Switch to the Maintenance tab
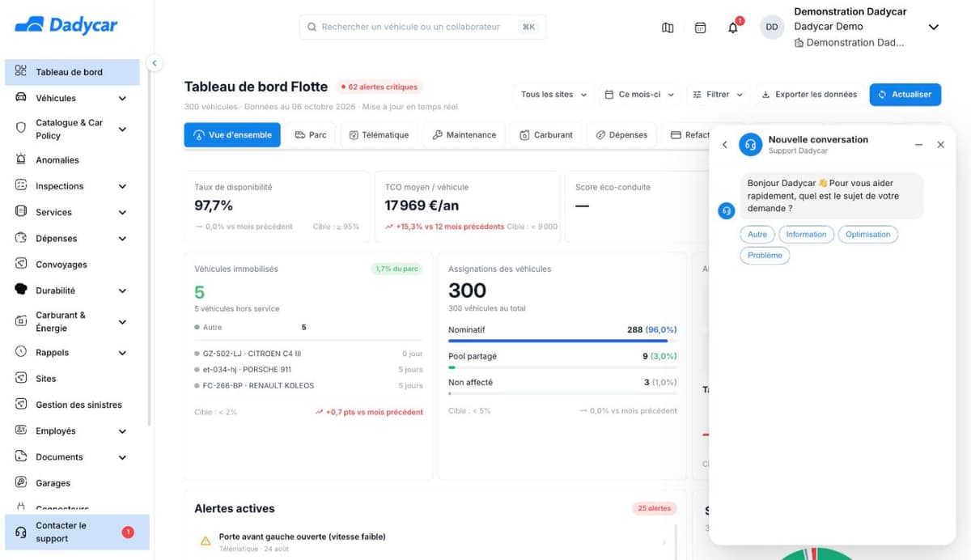The height and width of the screenshot is (560, 971). [464, 135]
